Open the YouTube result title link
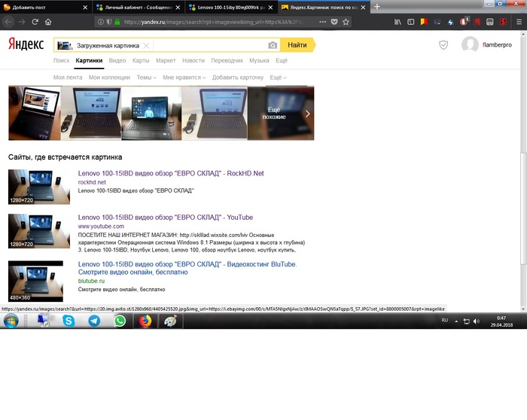 pos(166,218)
